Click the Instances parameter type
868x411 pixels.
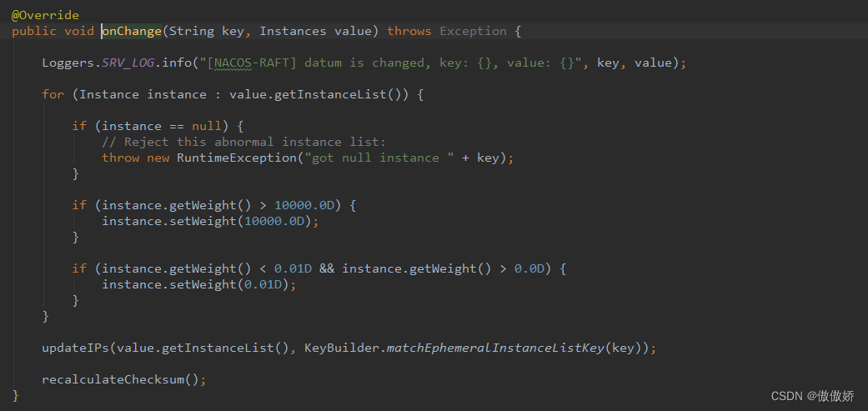coord(293,31)
